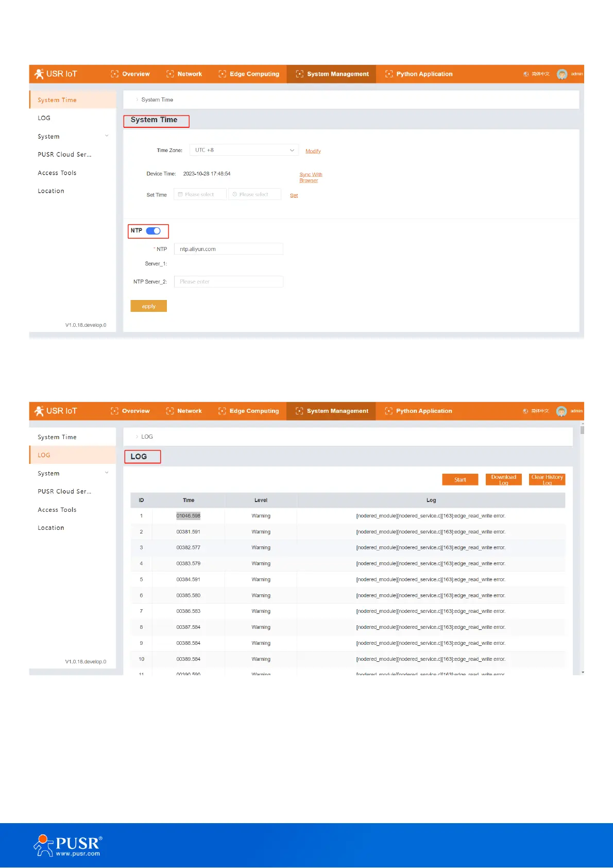Select the System Management tab on the System Time page
The height and width of the screenshot is (868, 613).
(x=332, y=74)
